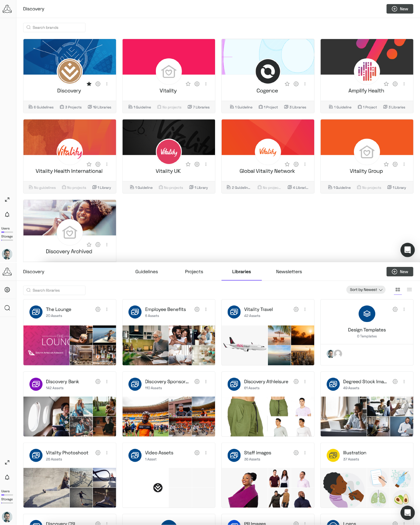The image size is (420, 525).
Task: Select the Libraries tab
Action: 241,272
